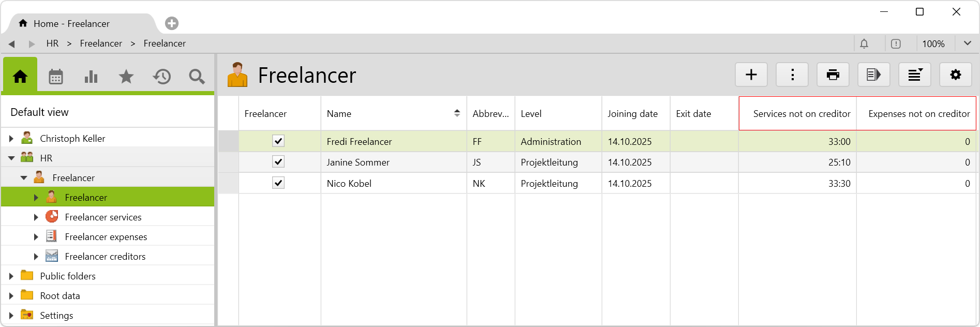Switch to the Home - Freelancer tab
The height and width of the screenshot is (327, 980).
(x=71, y=24)
